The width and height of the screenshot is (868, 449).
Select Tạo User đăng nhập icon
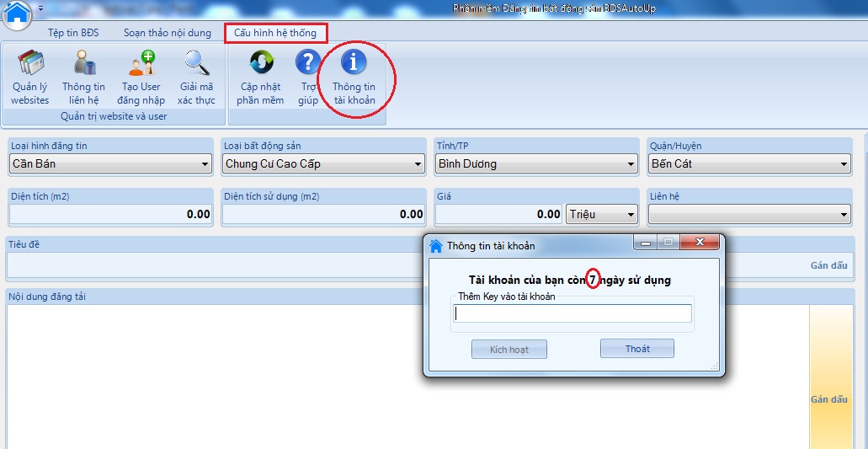[x=141, y=77]
